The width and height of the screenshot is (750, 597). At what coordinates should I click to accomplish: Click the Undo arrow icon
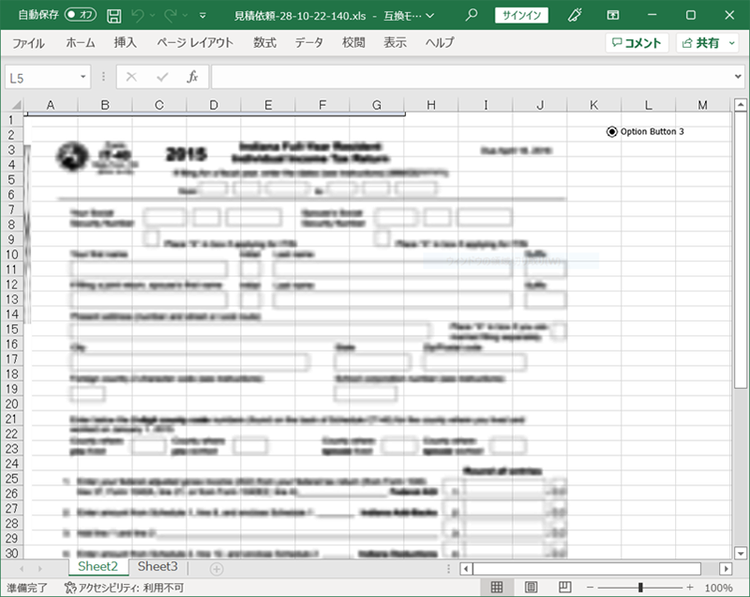coord(138,16)
